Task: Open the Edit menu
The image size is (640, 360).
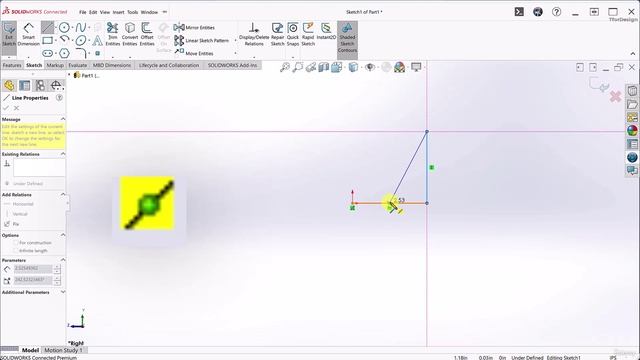Action: 93,12
